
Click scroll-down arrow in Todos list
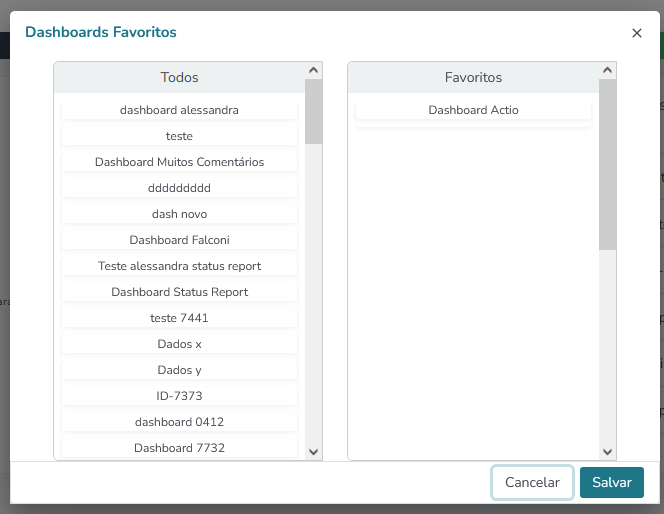(x=314, y=452)
